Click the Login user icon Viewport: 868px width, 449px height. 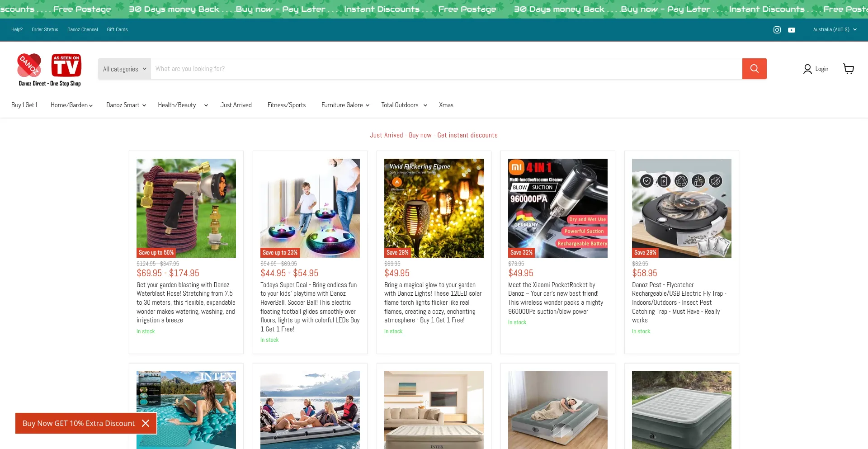pos(807,69)
